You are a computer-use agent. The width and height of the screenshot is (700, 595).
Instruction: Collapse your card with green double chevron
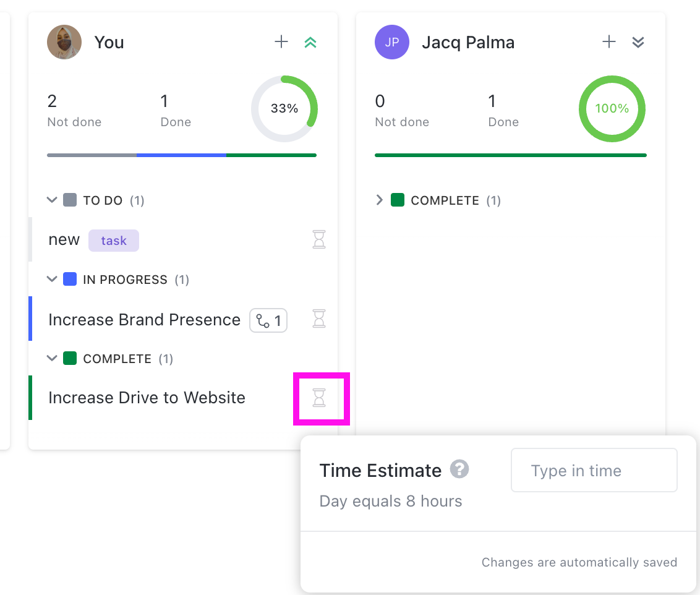(x=310, y=42)
